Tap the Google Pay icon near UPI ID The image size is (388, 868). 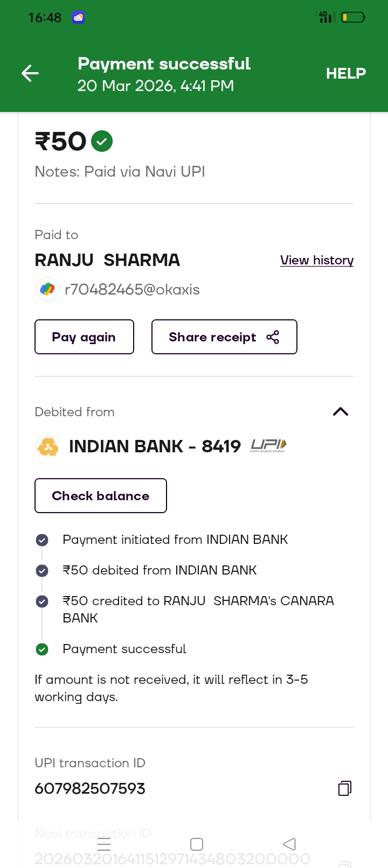click(x=47, y=290)
